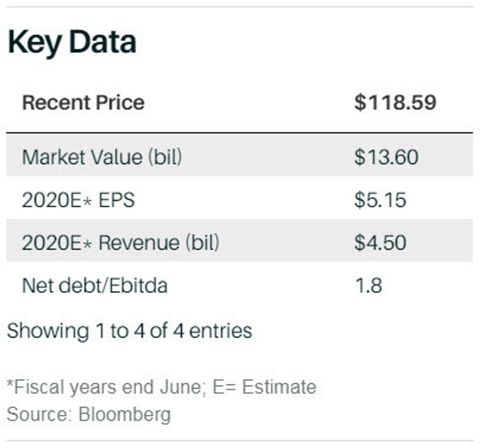The image size is (481, 448).
Task: Select the Recent Price column header
Action: point(83,103)
